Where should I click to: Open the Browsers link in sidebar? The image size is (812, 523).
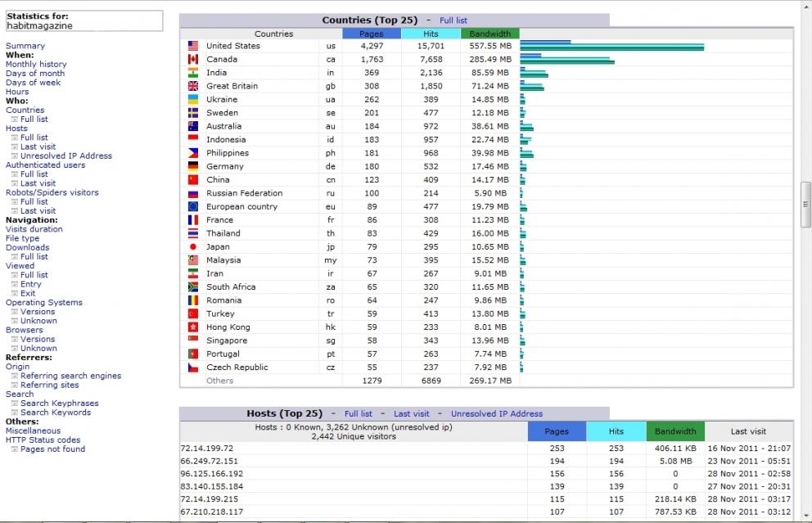pyautogui.click(x=25, y=330)
